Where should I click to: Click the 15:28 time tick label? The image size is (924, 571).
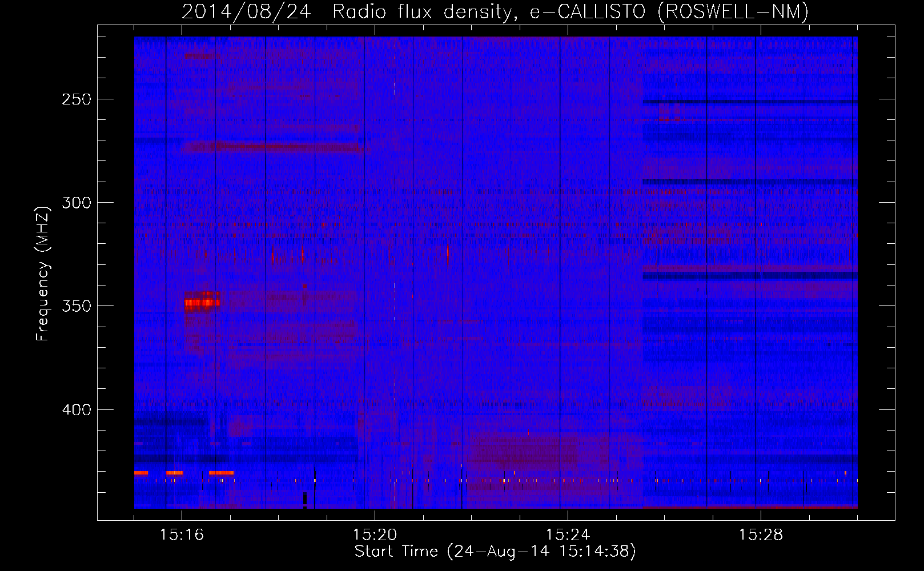pos(761,534)
